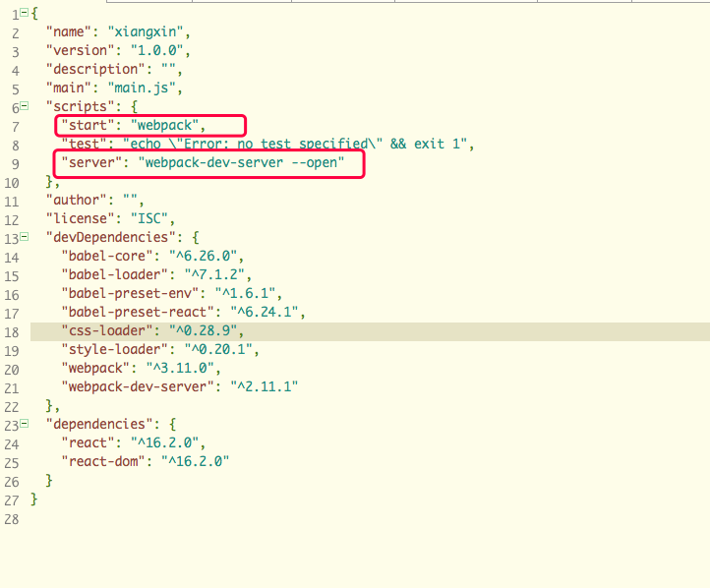
Task: Click the "^16.2.0" value of react-dom
Action: [195, 461]
